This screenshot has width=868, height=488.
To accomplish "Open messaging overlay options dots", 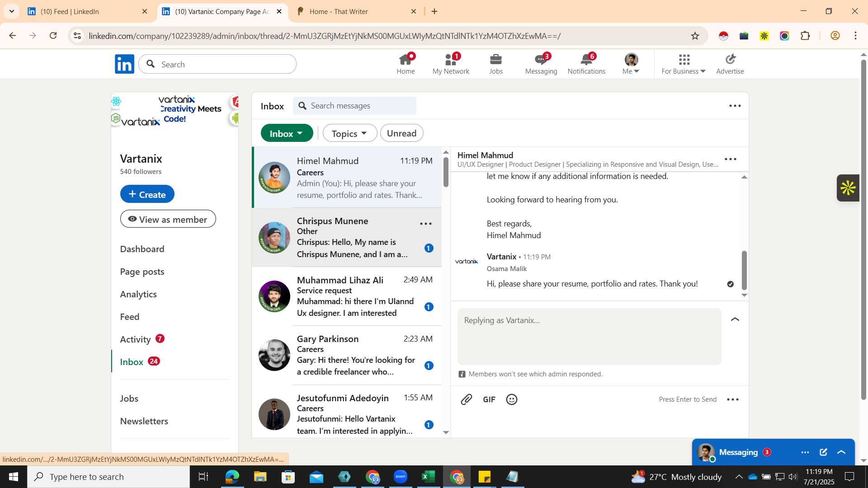I will point(805,452).
